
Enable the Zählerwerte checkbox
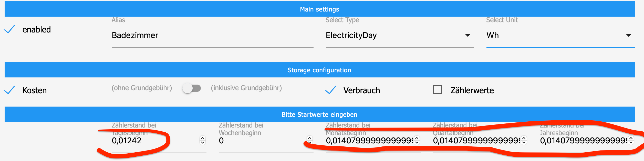point(437,90)
